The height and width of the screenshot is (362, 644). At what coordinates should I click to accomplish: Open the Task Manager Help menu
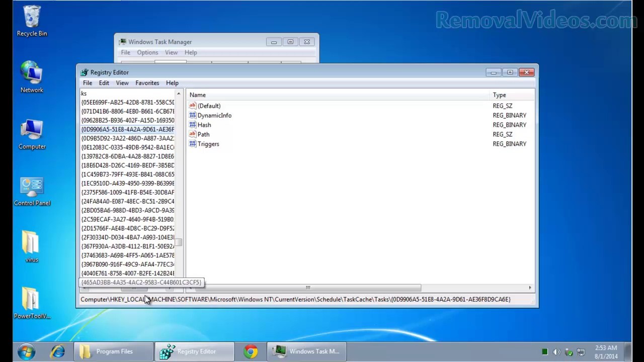coord(191,52)
